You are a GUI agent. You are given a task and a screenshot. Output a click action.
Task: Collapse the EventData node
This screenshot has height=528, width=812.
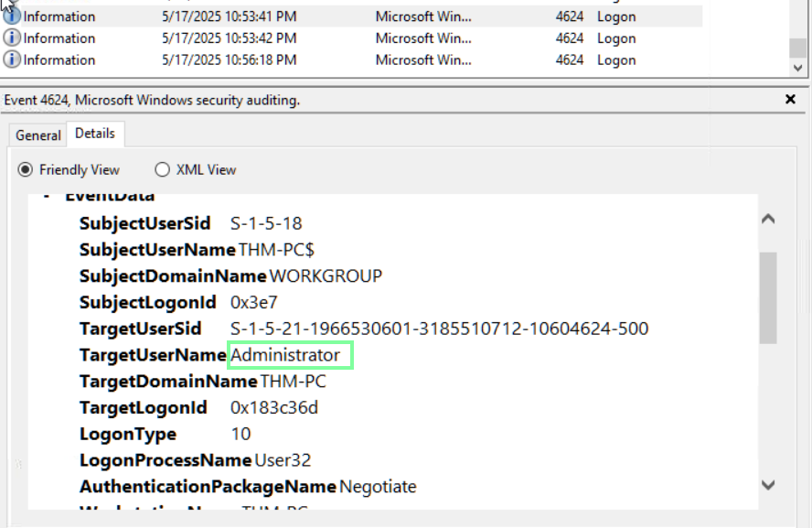click(47, 197)
